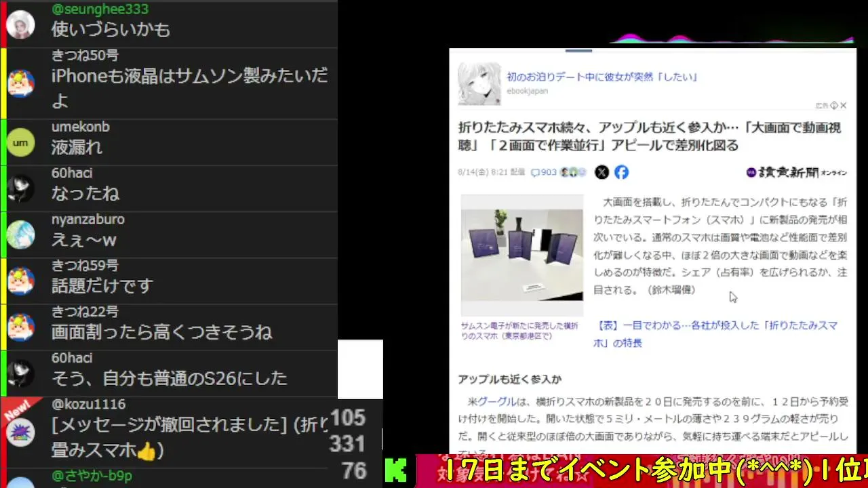This screenshot has width=868, height=488.
Task: Share the article on X
Action: 601,172
